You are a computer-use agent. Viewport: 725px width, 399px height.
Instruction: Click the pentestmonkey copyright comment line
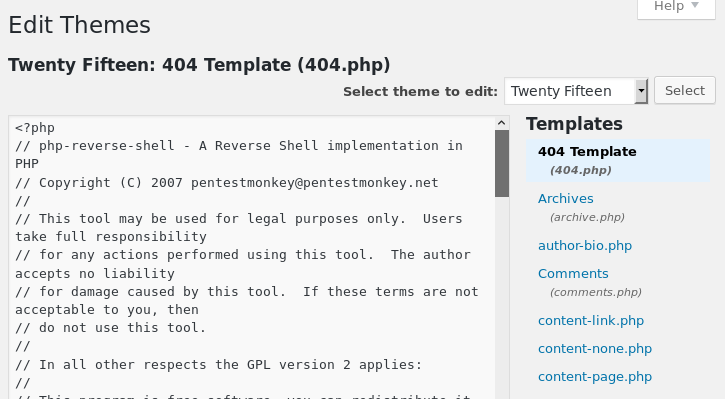[x=227, y=183]
